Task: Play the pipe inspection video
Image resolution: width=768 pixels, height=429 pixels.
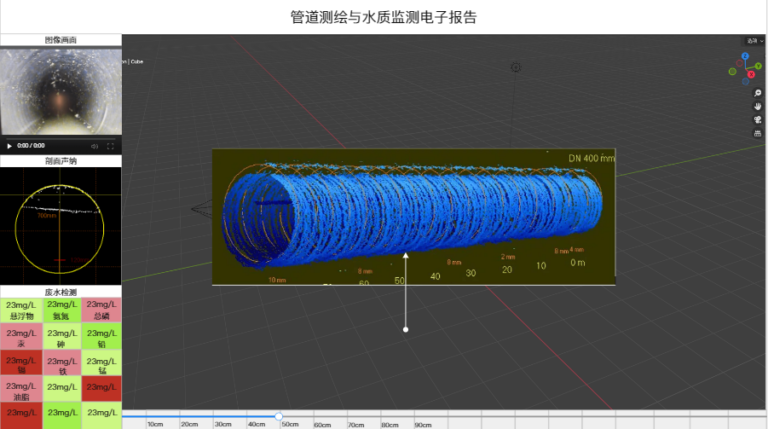Action: point(10,145)
